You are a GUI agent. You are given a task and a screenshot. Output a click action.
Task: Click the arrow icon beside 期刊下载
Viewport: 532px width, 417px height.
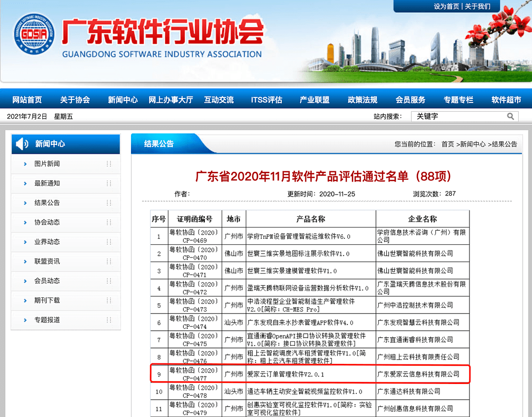point(25,300)
